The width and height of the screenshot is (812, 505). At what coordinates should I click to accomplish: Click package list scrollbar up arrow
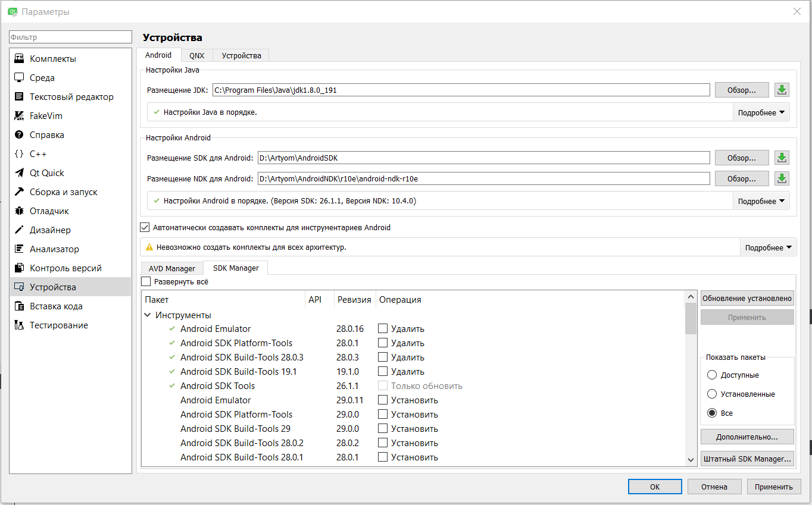tap(691, 297)
